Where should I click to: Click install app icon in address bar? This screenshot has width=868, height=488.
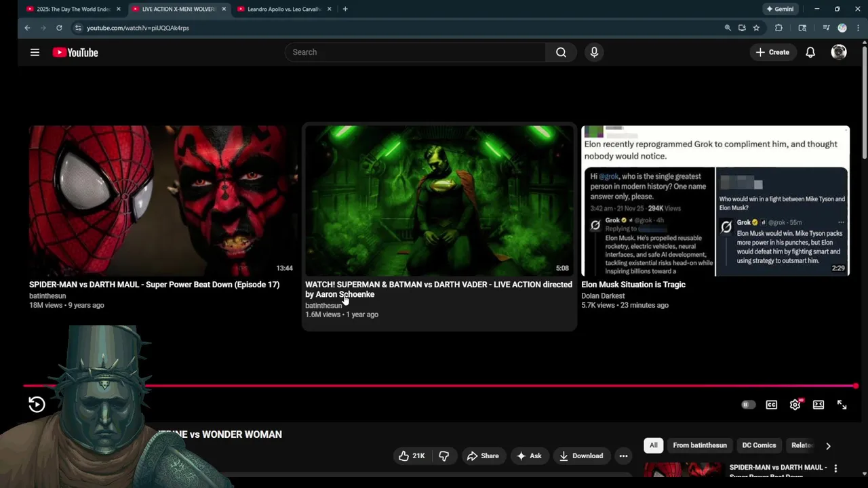742,28
